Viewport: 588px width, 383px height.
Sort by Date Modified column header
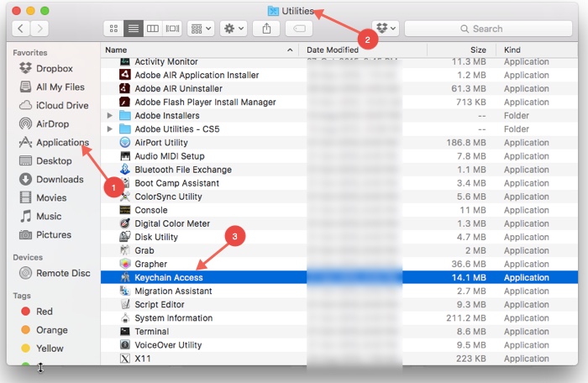point(363,50)
